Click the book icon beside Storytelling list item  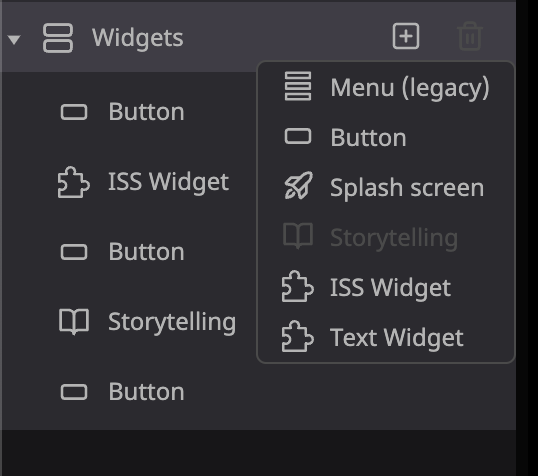(74, 322)
